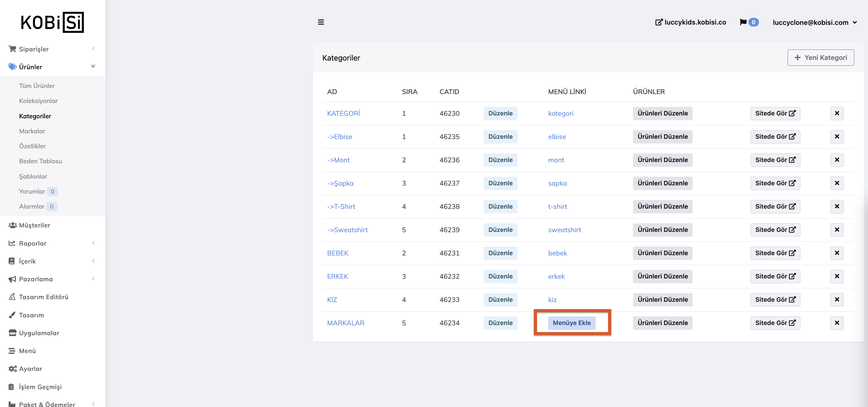This screenshot has height=407, width=868.
Task: Collapse the Ürünler sidebar section
Action: [x=93, y=66]
